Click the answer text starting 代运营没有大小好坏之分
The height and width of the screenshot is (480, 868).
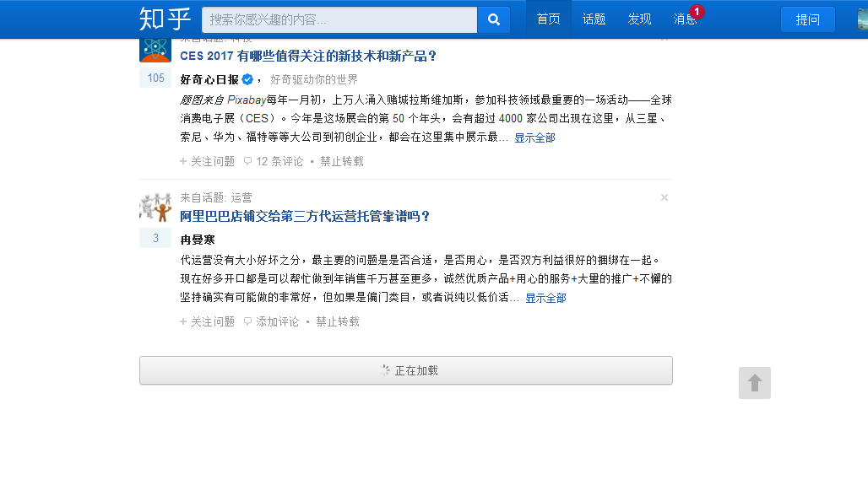426,278
